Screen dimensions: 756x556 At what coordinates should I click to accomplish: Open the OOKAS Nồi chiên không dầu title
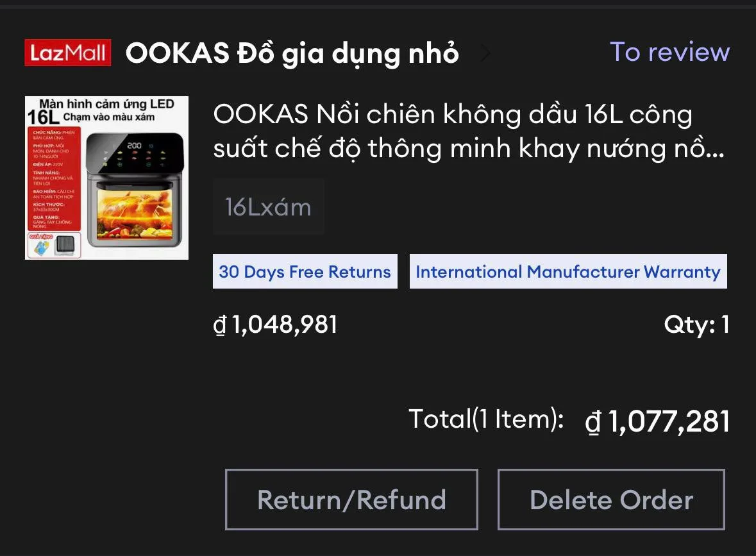click(468, 131)
